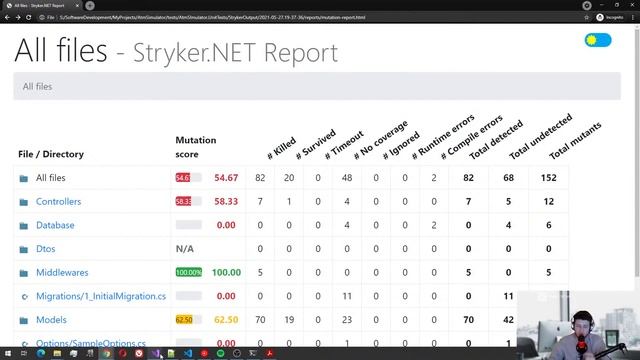This screenshot has height=360, width=640.
Task: Click the Models yellow 62.50 score bar
Action: coord(189,320)
